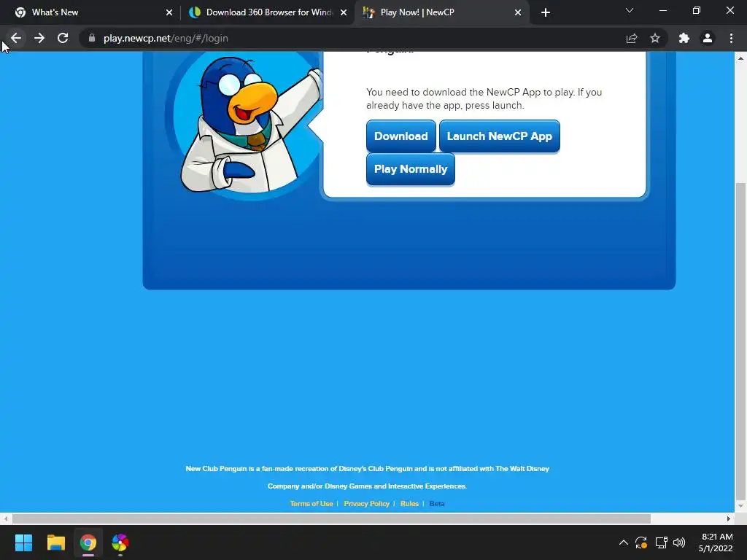Show hidden system tray icons

tap(623, 542)
